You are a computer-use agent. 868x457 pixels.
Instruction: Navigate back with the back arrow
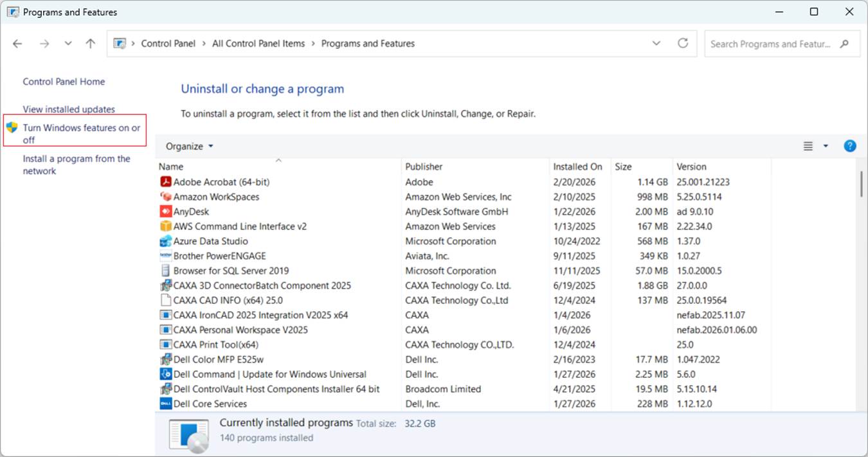pyautogui.click(x=17, y=44)
